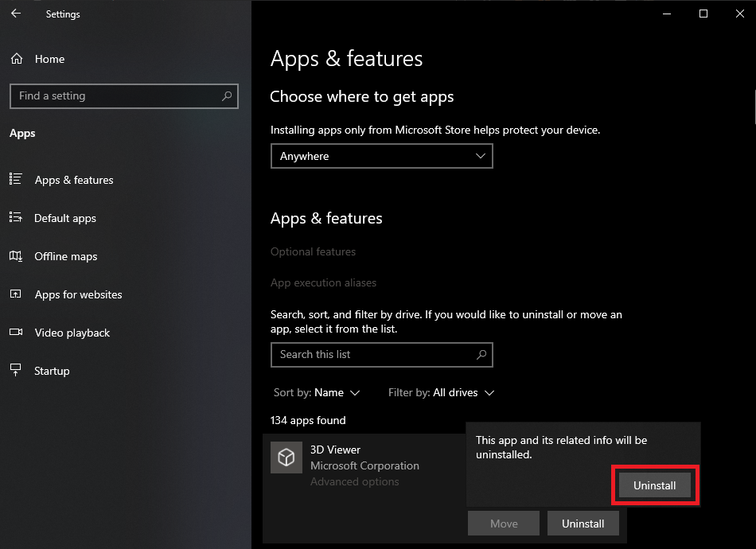Click the page scrollbar thumb

754,106
